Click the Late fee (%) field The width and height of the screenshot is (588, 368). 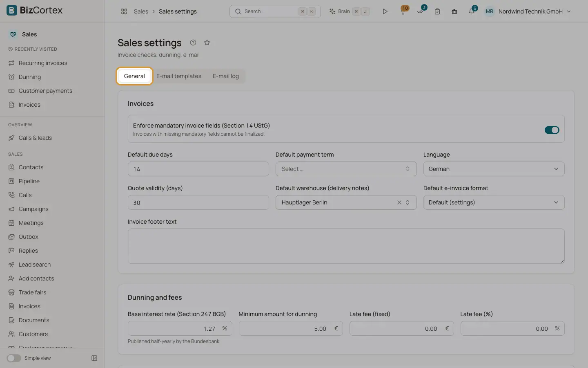pyautogui.click(x=512, y=328)
